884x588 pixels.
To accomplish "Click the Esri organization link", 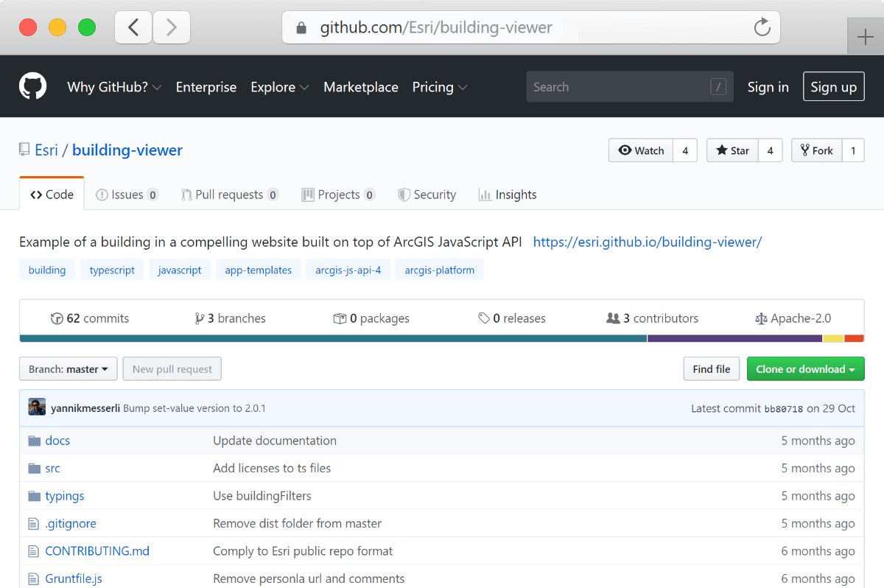I will (46, 150).
